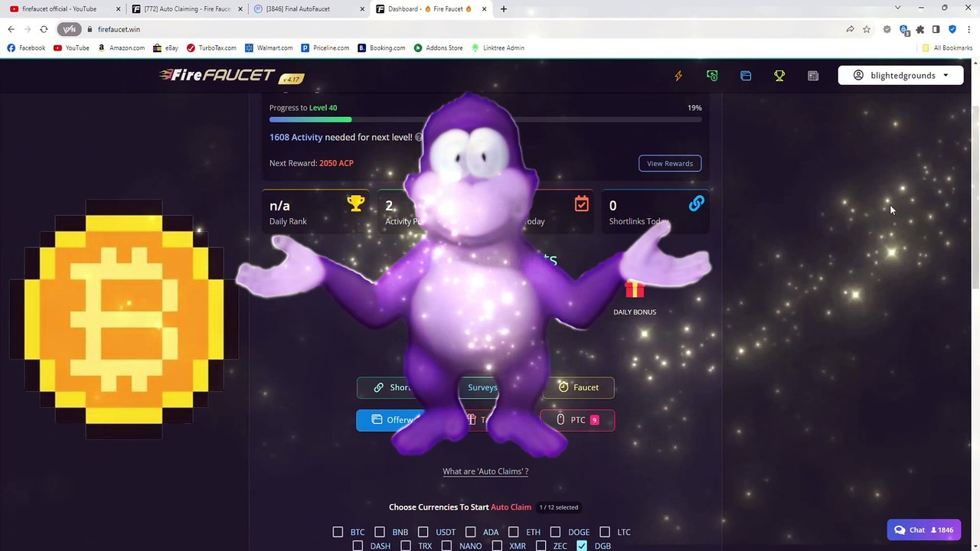Viewport: 980px width, 551px height.
Task: Open the Chat widget button
Action: (x=923, y=530)
